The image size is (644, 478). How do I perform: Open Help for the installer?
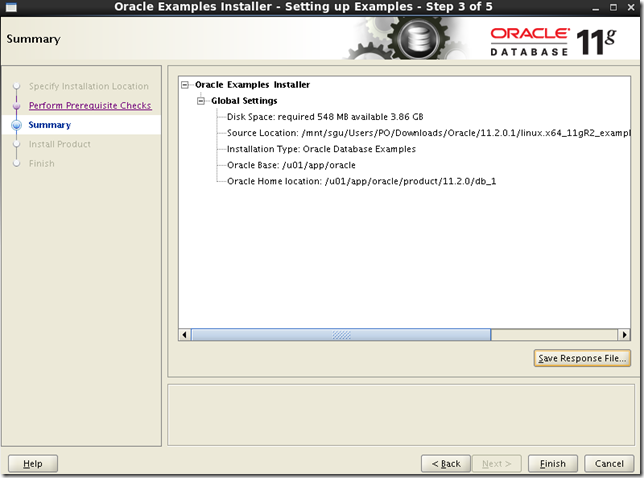(x=33, y=464)
